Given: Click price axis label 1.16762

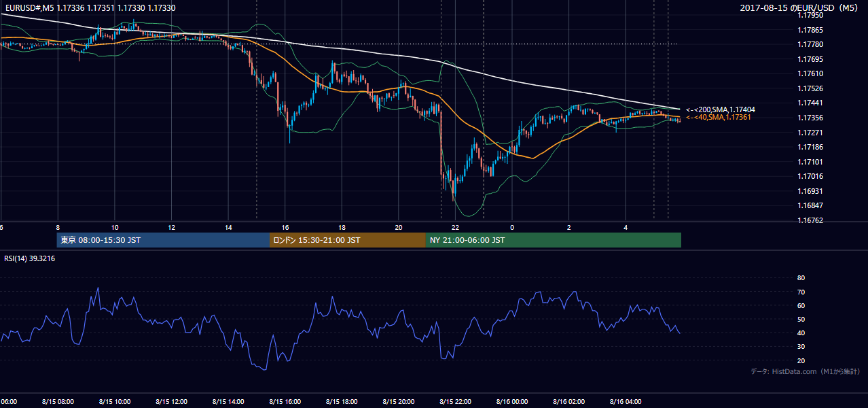Looking at the screenshot, I should pyautogui.click(x=810, y=220).
